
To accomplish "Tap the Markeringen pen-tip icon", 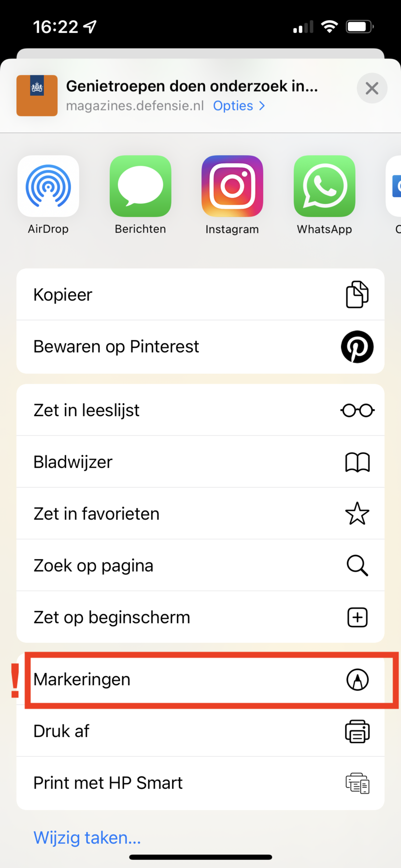I will [357, 680].
